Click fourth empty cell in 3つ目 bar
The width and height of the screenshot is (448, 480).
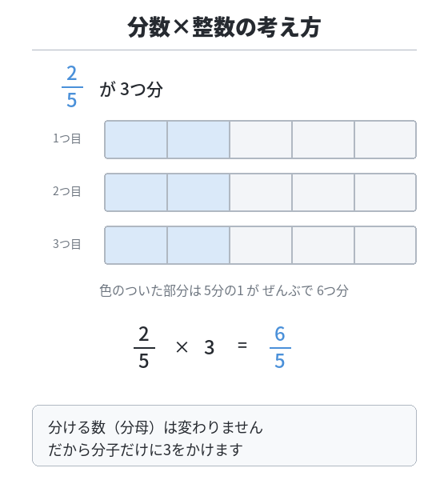pos(323,246)
